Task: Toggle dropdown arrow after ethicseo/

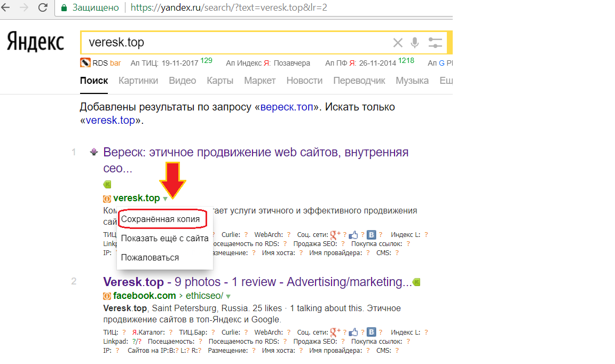Action: 228,297
